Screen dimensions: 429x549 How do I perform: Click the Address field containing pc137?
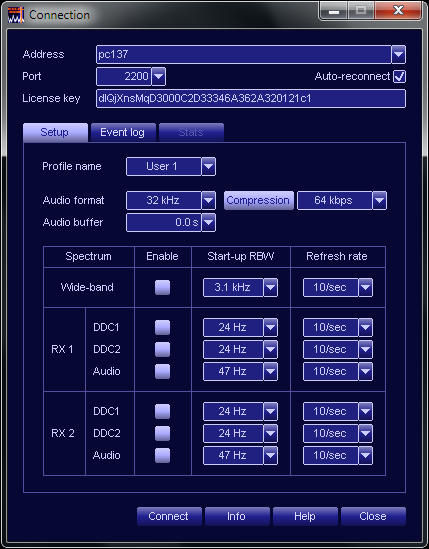point(244,54)
